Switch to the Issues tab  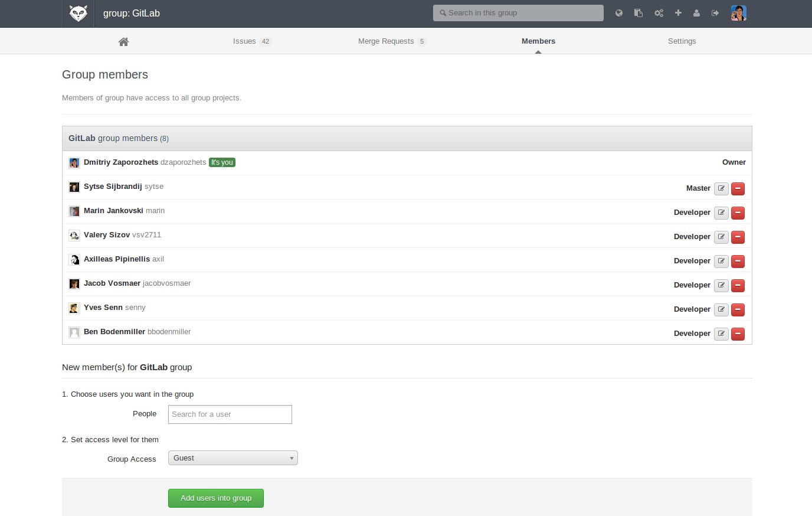coord(244,41)
